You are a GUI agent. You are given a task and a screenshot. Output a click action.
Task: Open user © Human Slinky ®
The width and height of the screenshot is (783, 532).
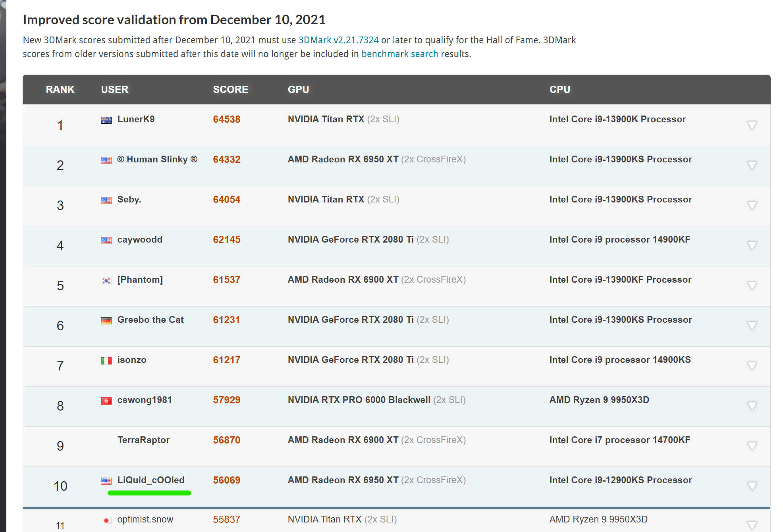[x=157, y=159]
